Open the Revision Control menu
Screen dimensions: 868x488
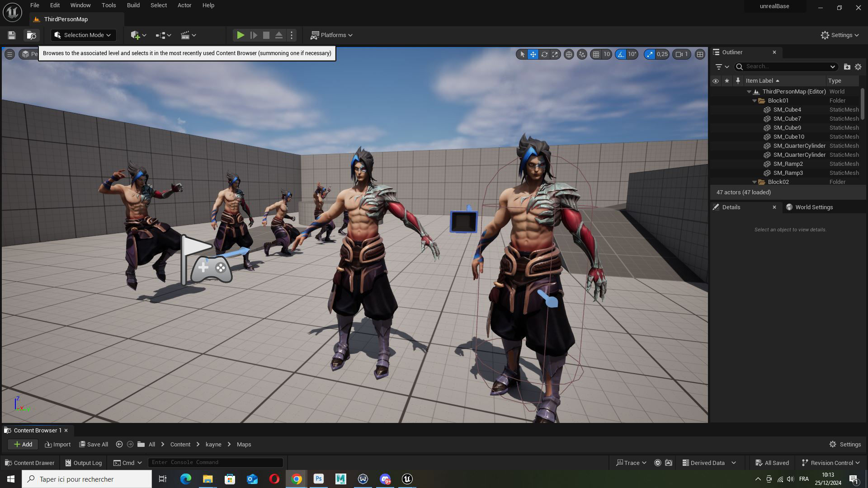click(831, 463)
